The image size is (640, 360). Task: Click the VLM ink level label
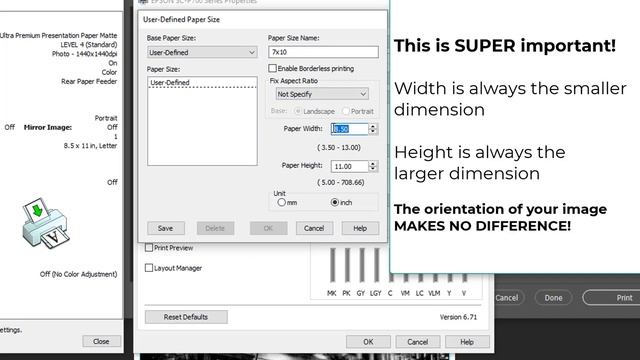click(x=434, y=293)
